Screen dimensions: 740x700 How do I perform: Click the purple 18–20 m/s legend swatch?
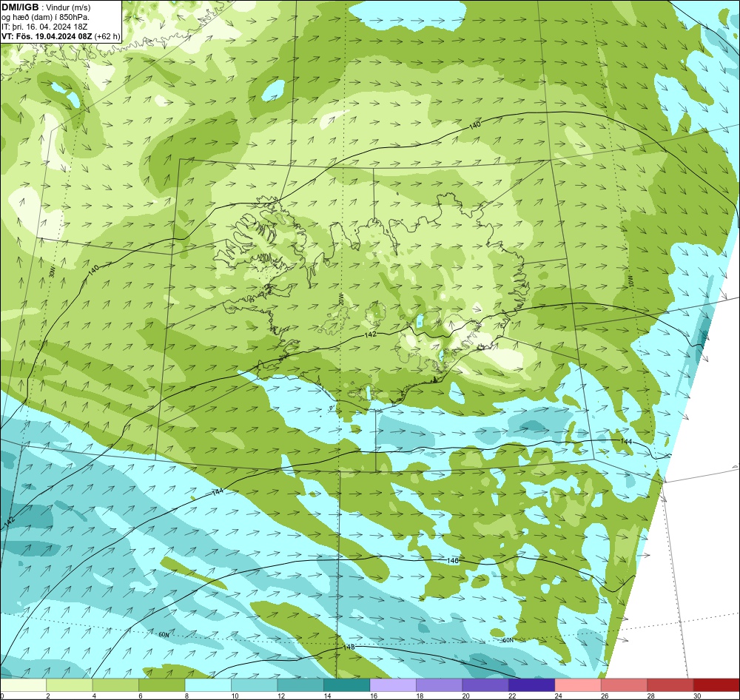(440, 685)
